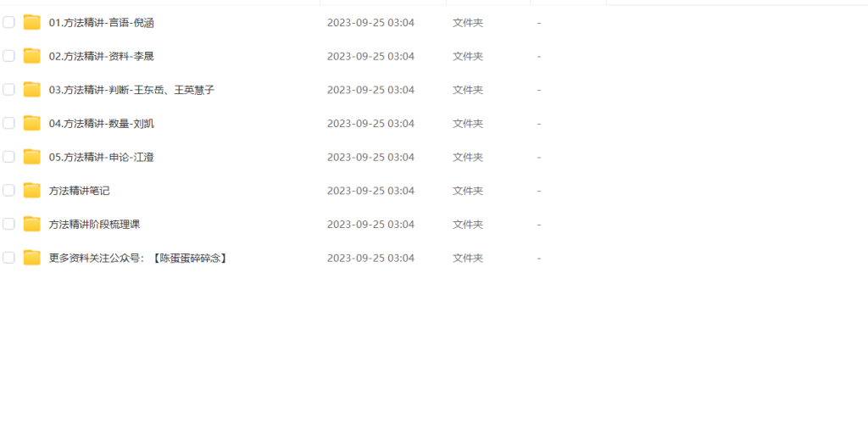Screen dimensions: 868x423
Task: Select folder icon for 04.方法精讲-数量-刘凯
Action: [x=32, y=124]
